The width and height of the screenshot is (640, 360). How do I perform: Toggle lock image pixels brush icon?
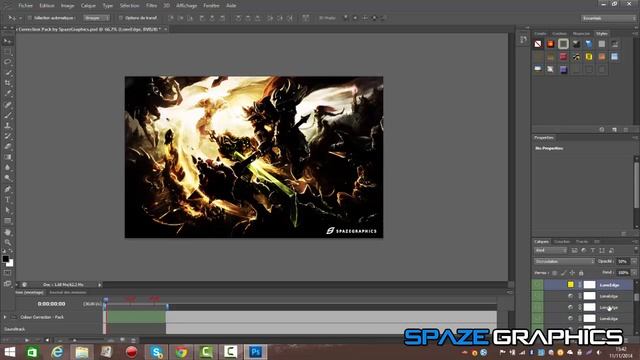pyautogui.click(x=563, y=273)
